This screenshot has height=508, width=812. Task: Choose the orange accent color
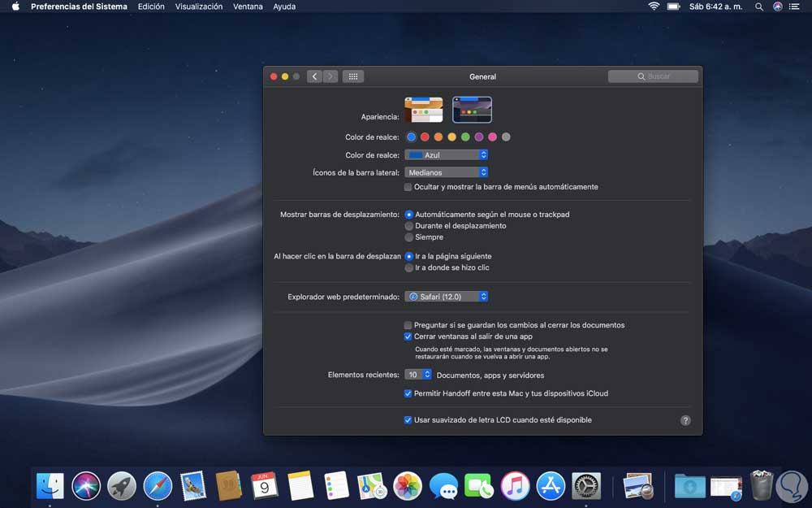pos(438,137)
